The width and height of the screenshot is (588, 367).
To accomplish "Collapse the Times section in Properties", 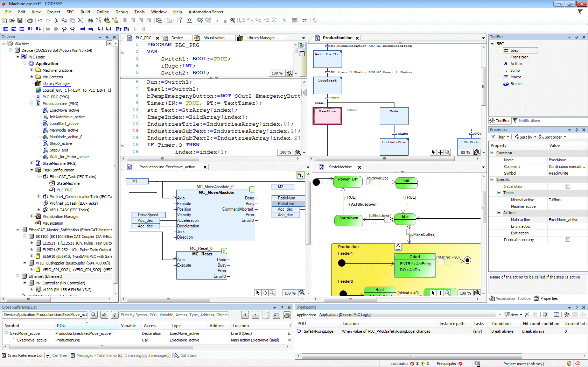I will (499, 193).
